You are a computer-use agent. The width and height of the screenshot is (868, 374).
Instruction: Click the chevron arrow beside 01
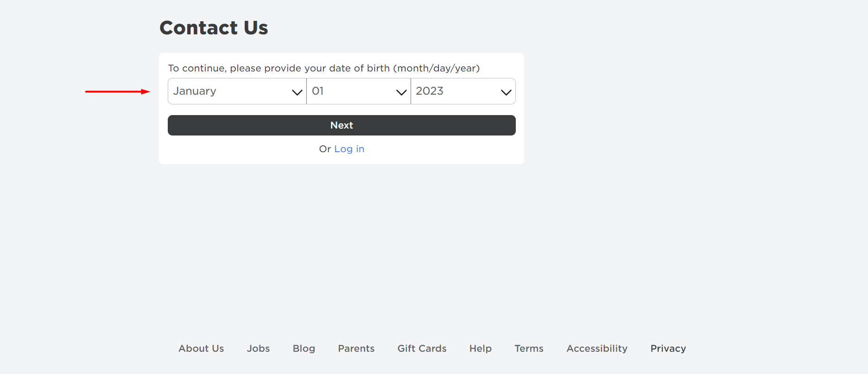point(401,92)
